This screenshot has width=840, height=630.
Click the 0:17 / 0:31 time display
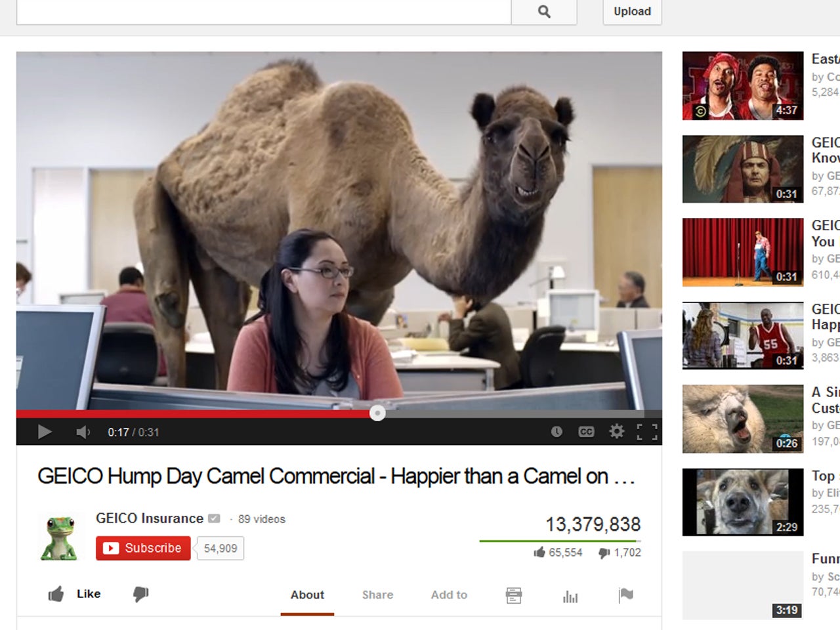point(133,432)
